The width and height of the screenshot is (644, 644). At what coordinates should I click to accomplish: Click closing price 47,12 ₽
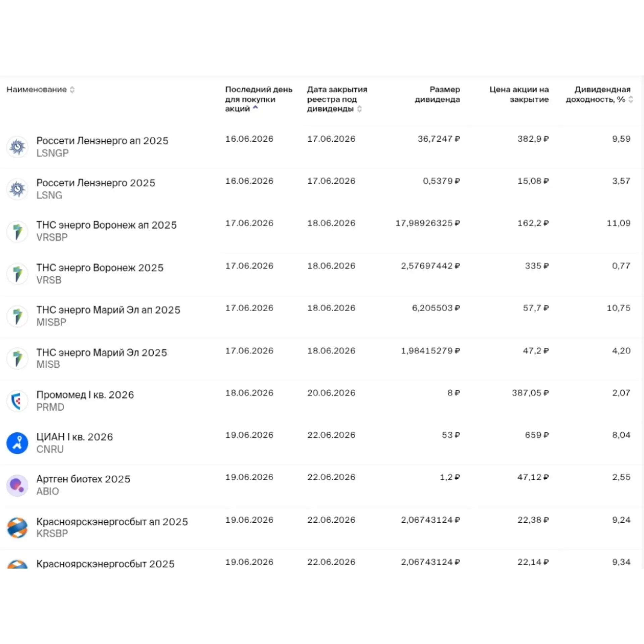[x=533, y=477]
